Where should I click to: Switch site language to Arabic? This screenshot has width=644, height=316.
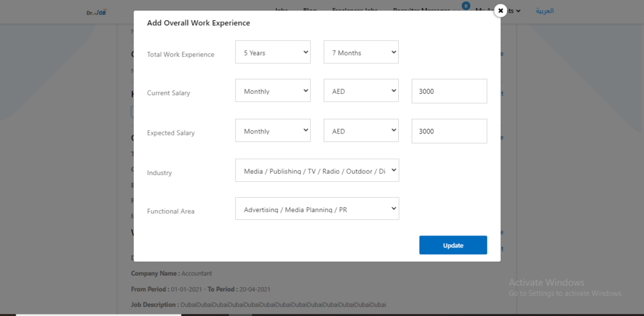coord(545,11)
